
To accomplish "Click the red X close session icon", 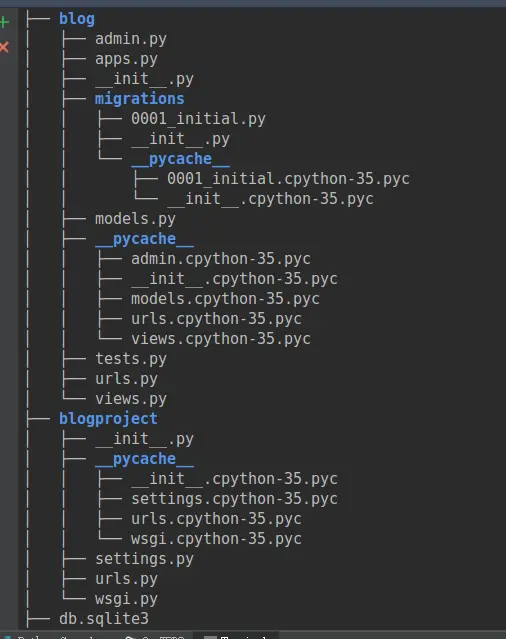I will click(4, 47).
